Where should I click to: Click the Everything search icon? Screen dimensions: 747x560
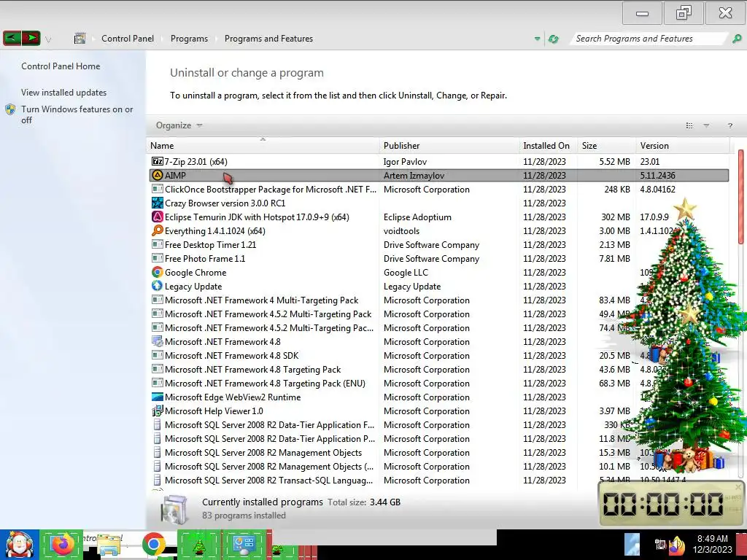(158, 230)
